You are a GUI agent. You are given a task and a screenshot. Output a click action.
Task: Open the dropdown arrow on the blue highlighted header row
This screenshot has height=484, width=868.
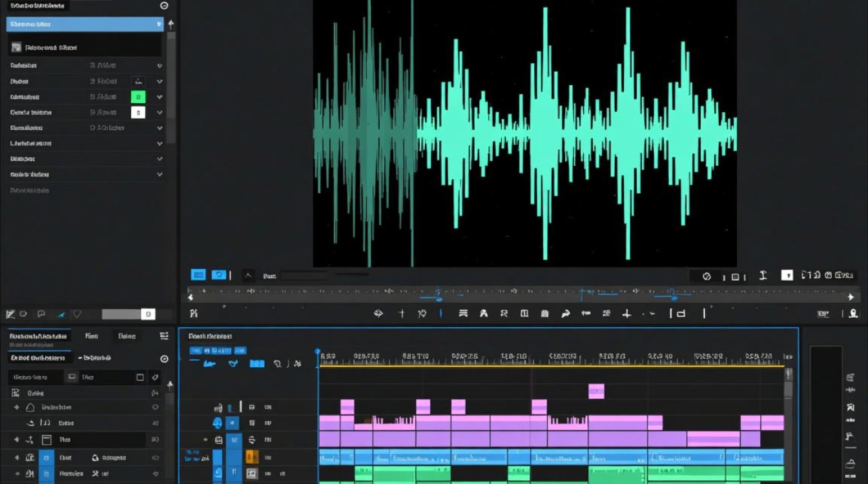tap(160, 25)
